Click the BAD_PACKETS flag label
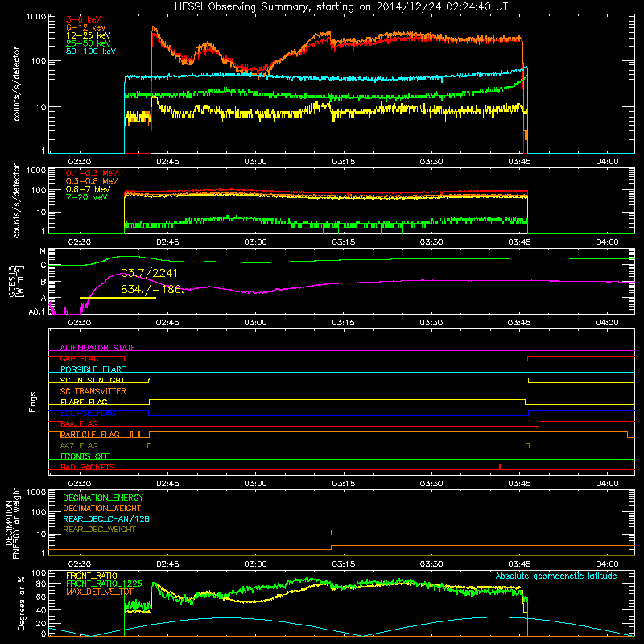Screen dimensions: 644x644 pos(88,467)
